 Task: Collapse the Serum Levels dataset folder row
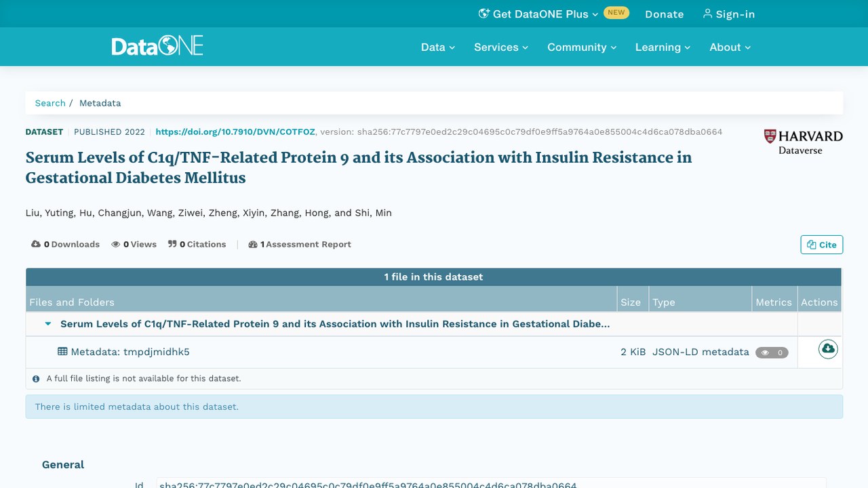click(x=48, y=324)
